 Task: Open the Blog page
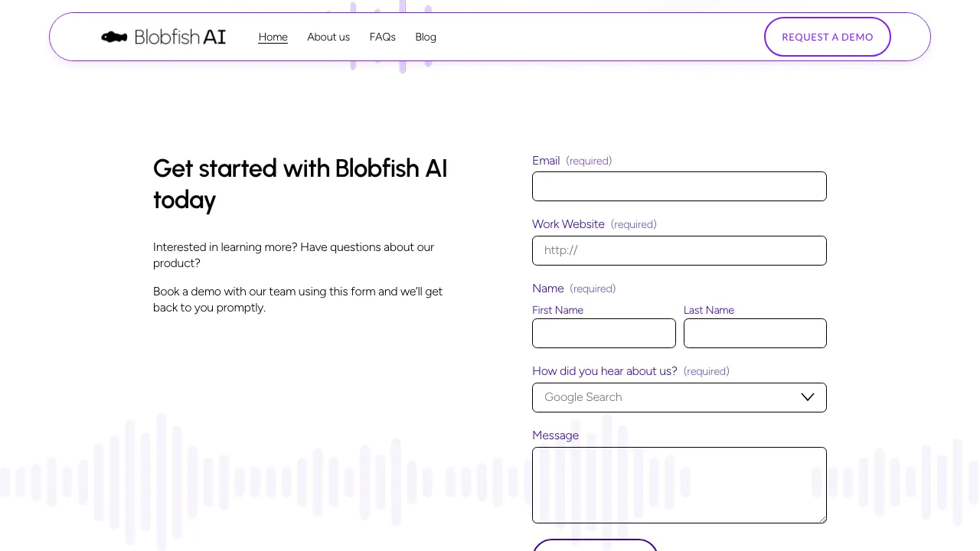tap(426, 37)
